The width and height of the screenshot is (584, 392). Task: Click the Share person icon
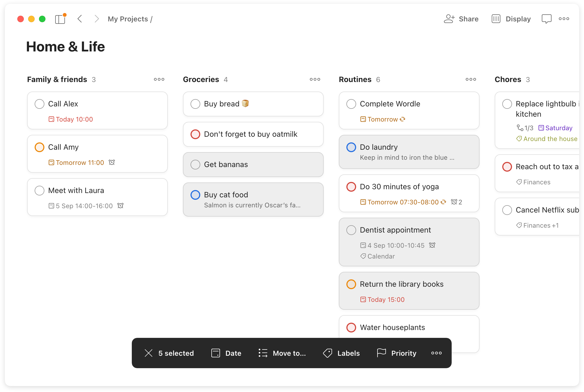point(449,19)
